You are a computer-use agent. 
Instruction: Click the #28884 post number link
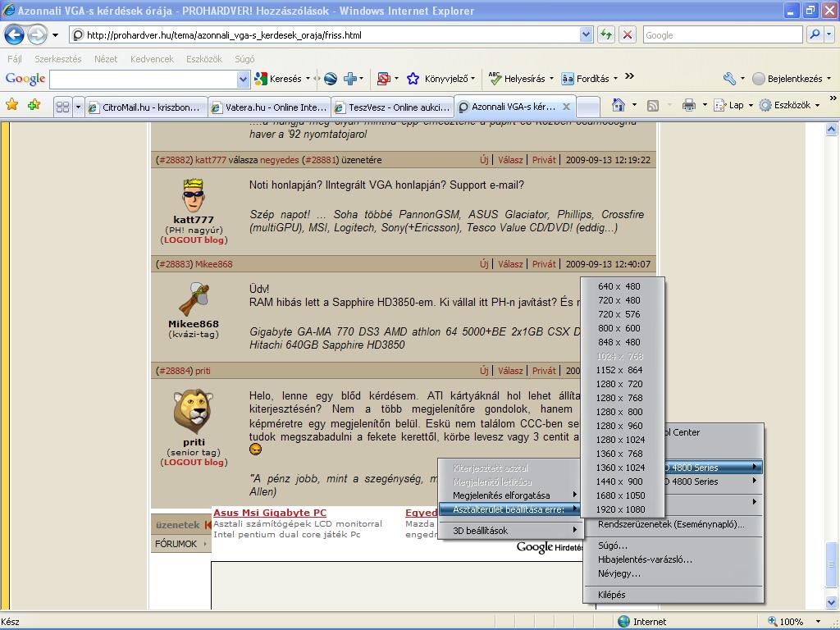(174, 371)
